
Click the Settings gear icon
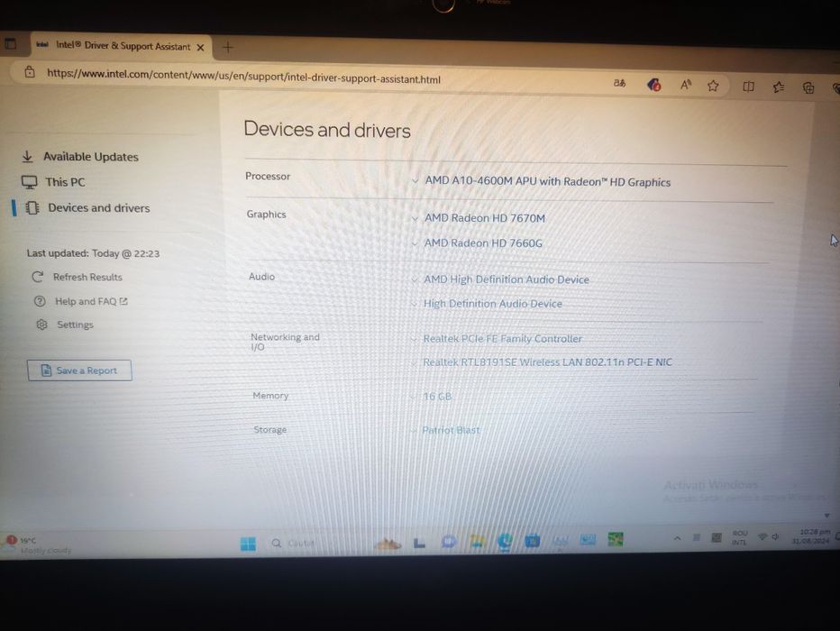41,325
